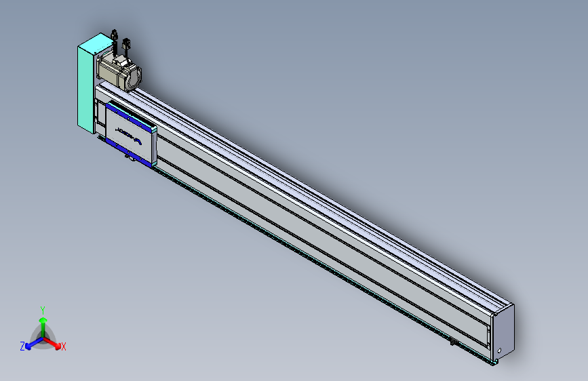This screenshot has height=381, width=588.
Task: Click the logo on the slider carriage
Action: coord(129,136)
